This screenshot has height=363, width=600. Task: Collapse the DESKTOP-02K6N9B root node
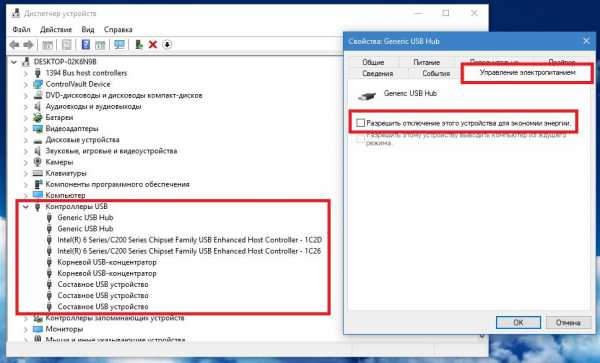[x=14, y=62]
